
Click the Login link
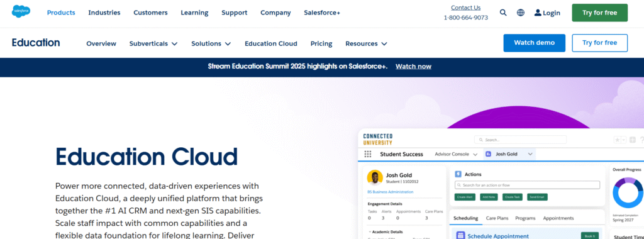(551, 13)
